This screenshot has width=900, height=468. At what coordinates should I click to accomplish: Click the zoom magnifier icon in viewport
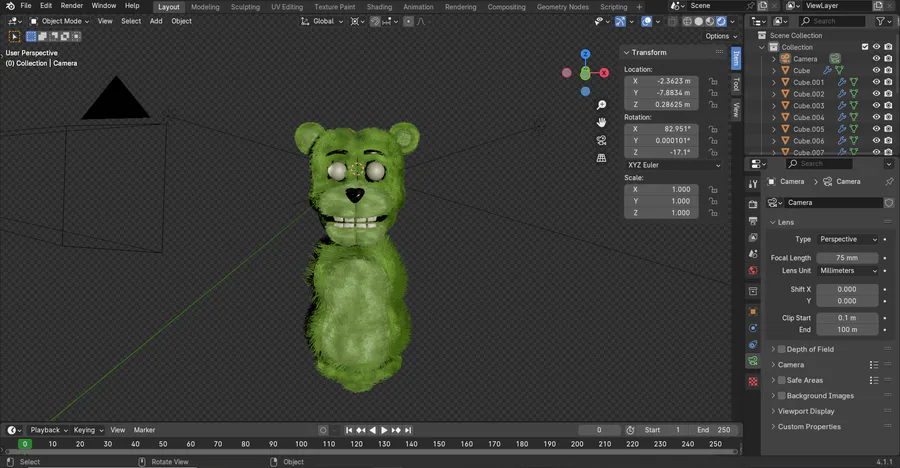[x=601, y=105]
